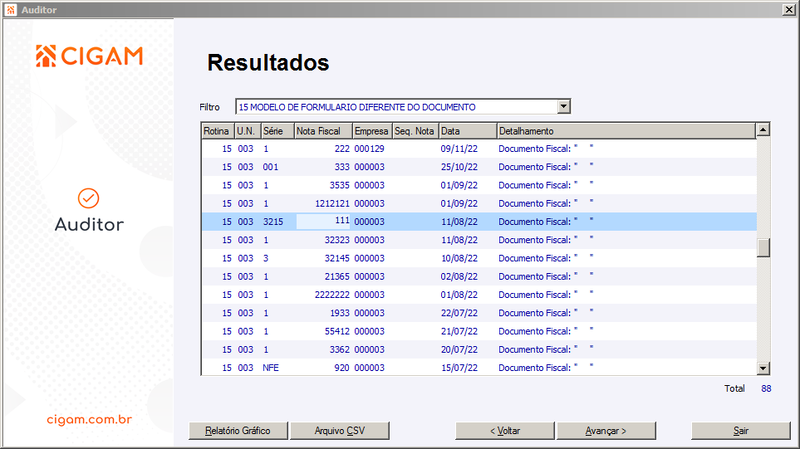Select the Nota Fiscal 21365 cell
This screenshot has height=449, width=800.
[323, 277]
